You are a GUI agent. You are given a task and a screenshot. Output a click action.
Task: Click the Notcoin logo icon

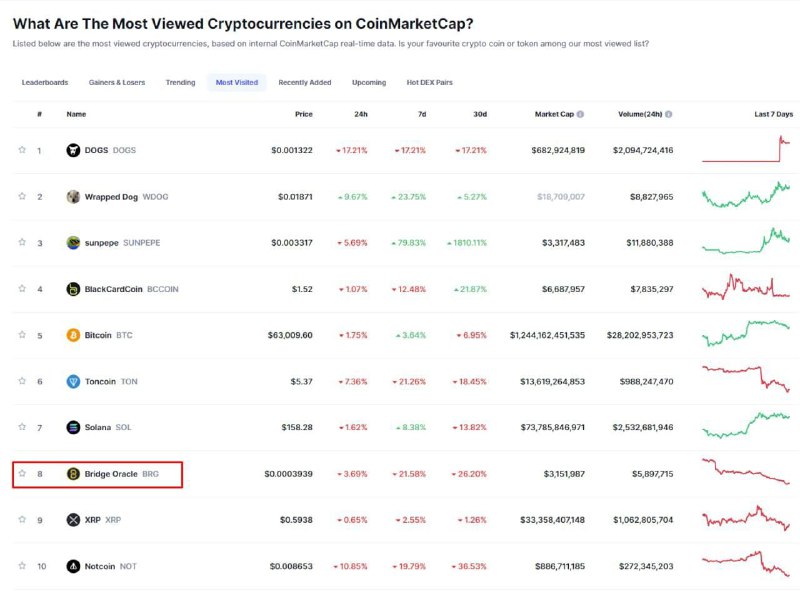pyautogui.click(x=73, y=566)
